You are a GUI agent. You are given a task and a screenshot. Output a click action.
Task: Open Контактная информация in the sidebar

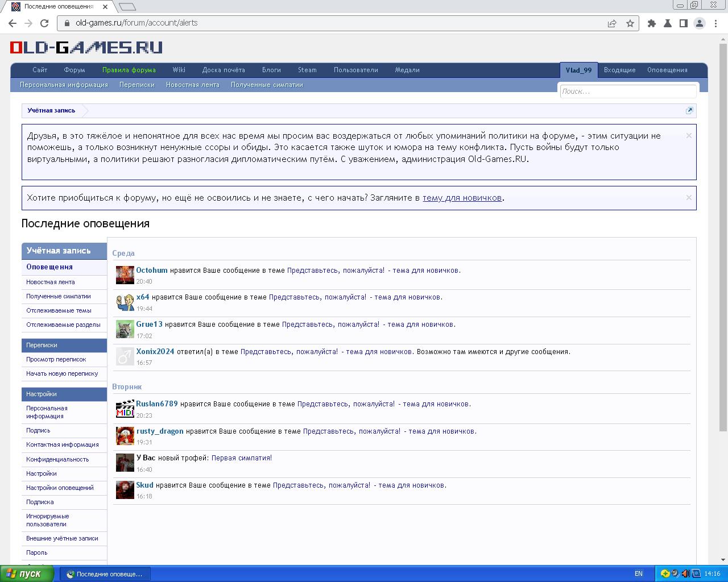63,444
